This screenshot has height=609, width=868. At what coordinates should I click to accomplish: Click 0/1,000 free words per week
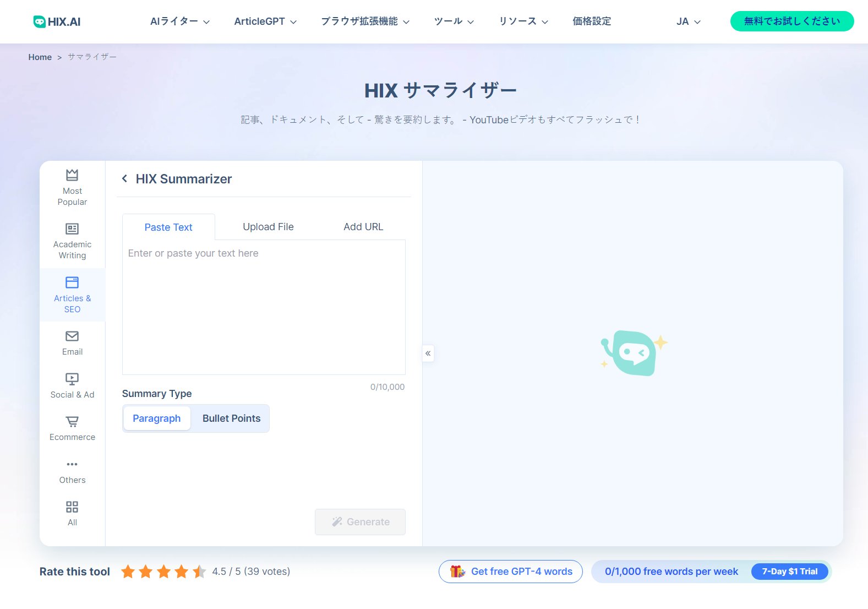click(x=672, y=572)
